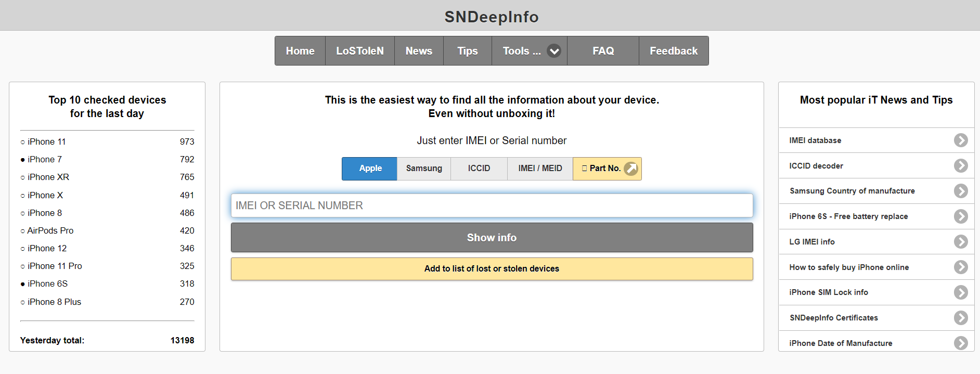Click arrow icon for iPhone 6S battery replace
Viewport: 980px width, 374px height.
point(961,216)
